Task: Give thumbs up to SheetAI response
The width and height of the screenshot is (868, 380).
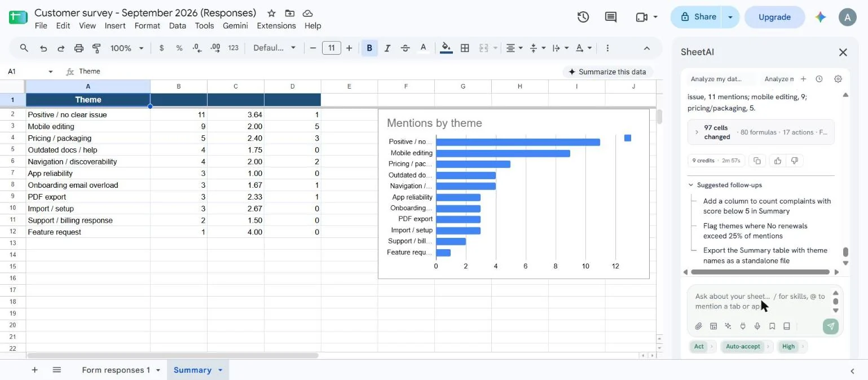Action: 778,161
